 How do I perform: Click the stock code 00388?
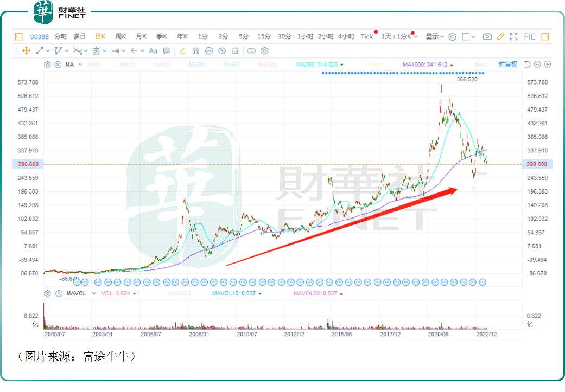point(40,36)
